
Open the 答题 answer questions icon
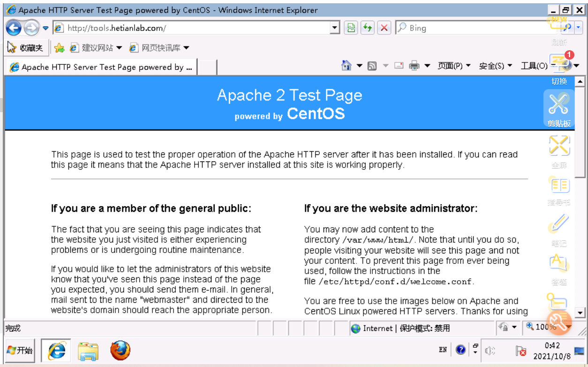pos(559,269)
